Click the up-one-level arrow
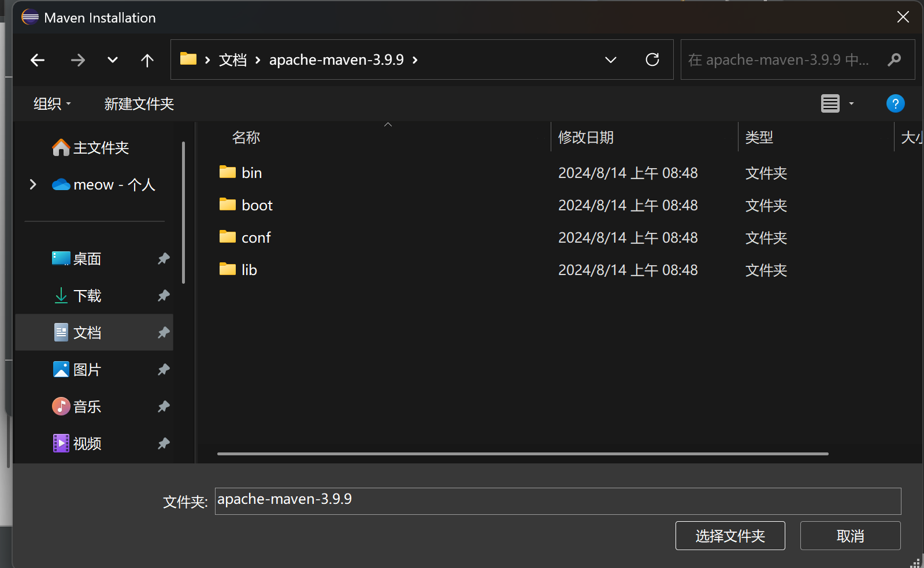The height and width of the screenshot is (568, 924). [x=147, y=60]
